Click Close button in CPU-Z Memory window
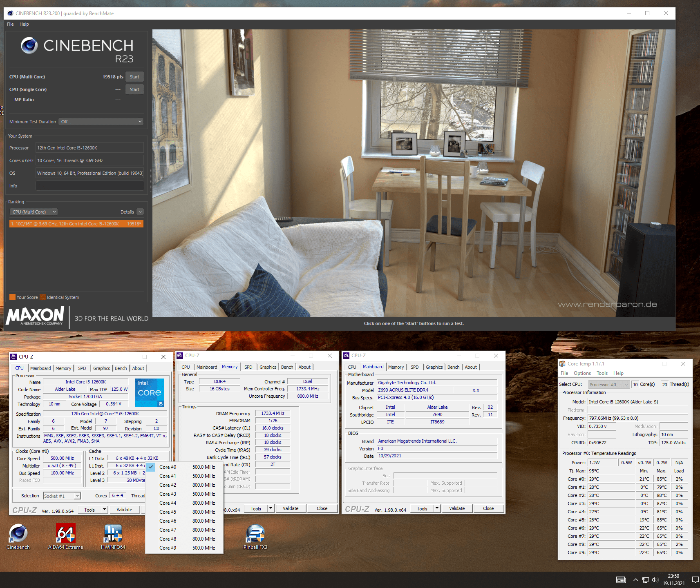Screen dimensions: 700x588 (x=322, y=508)
